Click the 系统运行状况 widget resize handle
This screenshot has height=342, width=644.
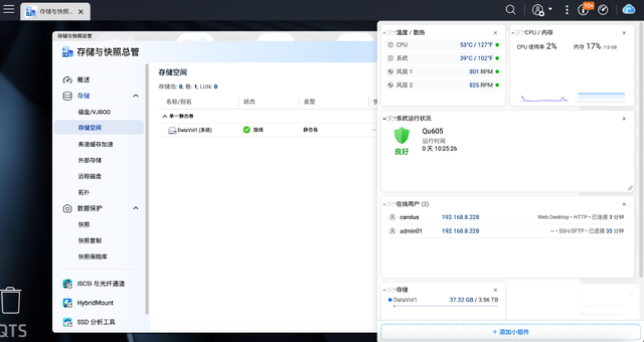[x=630, y=188]
